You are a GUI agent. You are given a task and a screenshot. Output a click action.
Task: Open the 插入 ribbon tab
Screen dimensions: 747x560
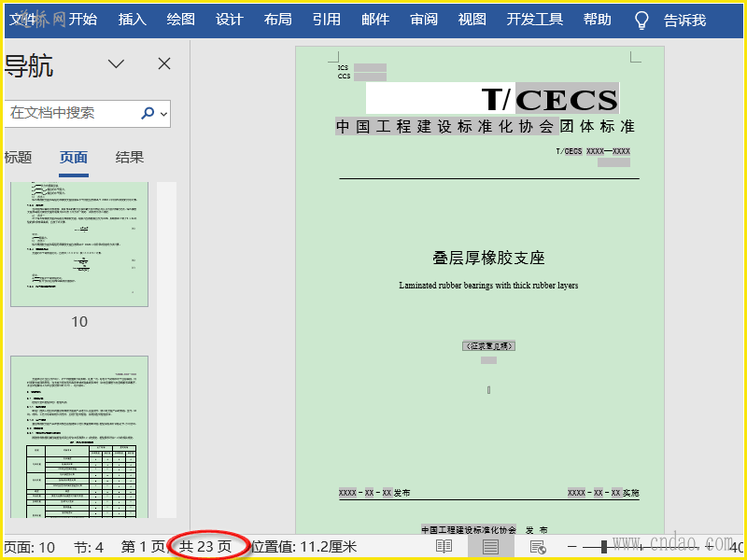(x=132, y=19)
